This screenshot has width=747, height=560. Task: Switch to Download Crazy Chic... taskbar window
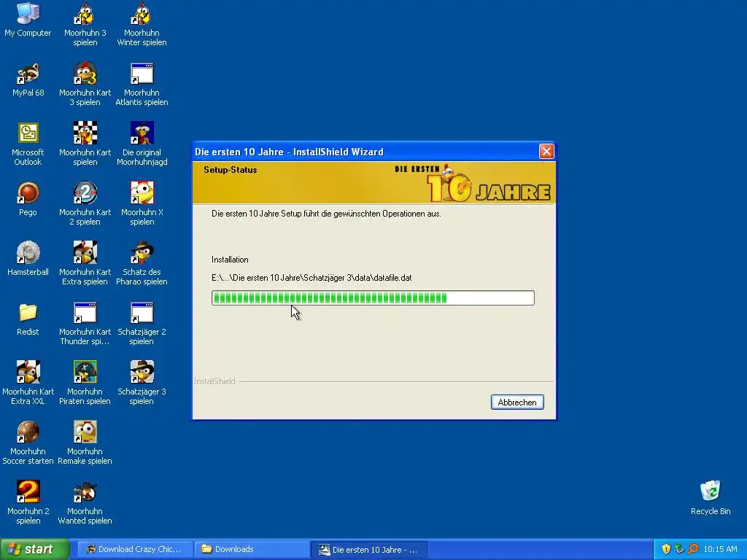pos(134,550)
